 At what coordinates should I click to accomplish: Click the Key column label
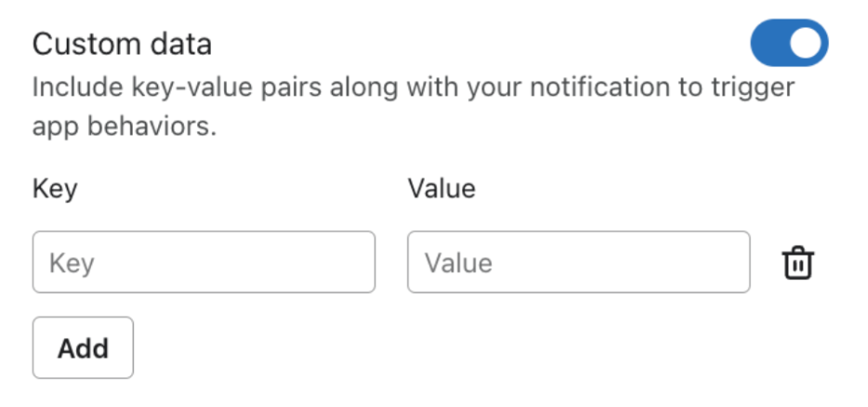click(55, 189)
